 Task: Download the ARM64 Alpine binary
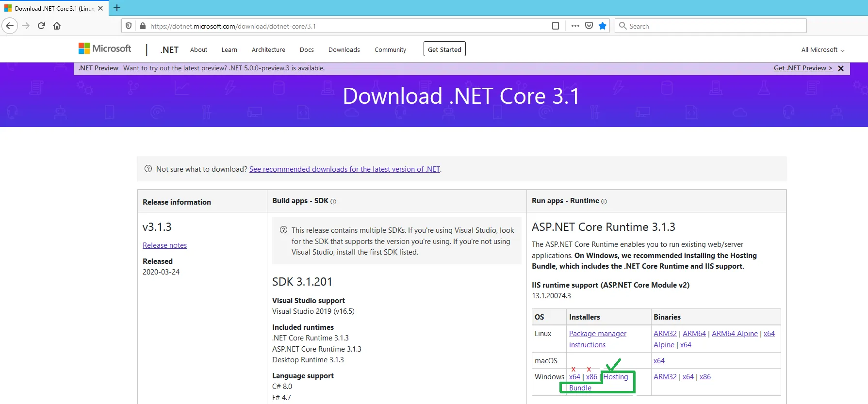coord(735,334)
